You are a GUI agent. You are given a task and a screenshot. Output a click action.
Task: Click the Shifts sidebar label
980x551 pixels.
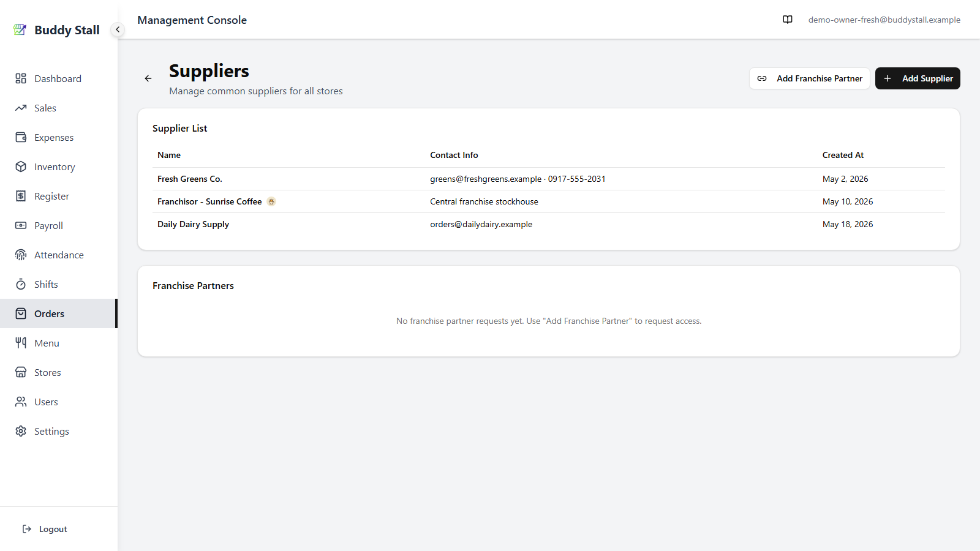tap(46, 284)
